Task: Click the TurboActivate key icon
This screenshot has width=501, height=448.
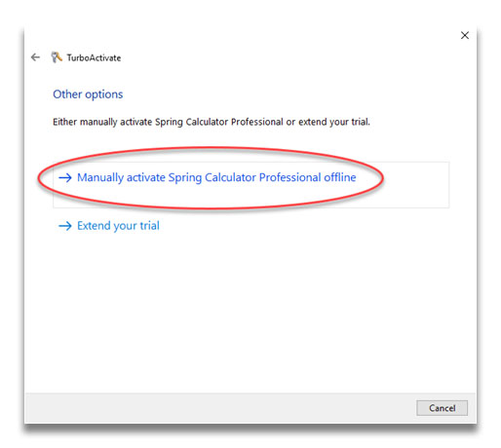Action: pyautogui.click(x=57, y=57)
